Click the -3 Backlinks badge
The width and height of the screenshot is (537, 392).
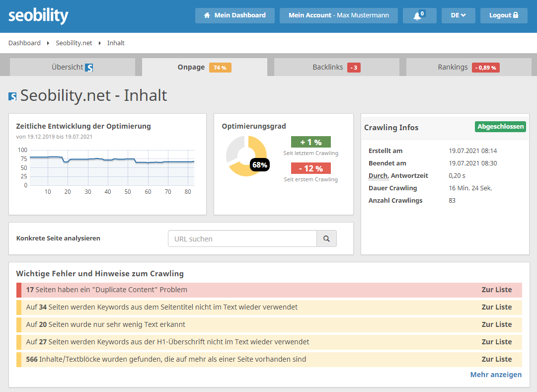pos(354,68)
